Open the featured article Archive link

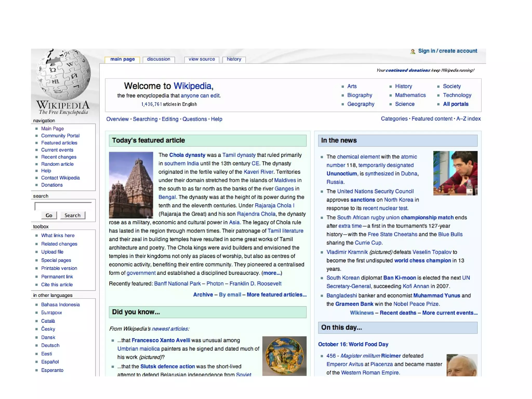click(x=203, y=295)
